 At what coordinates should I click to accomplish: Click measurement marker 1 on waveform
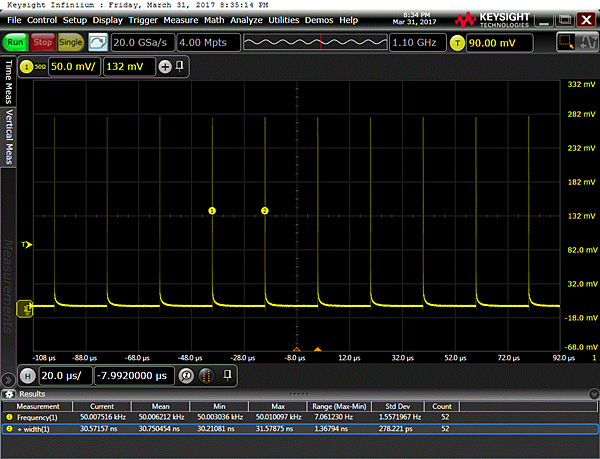[x=212, y=211]
